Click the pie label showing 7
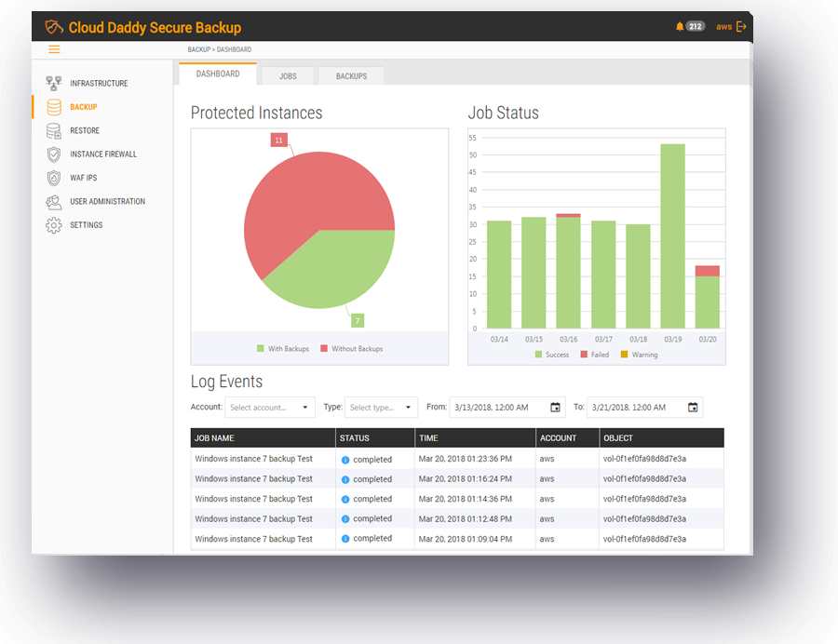The image size is (838, 644). click(x=358, y=320)
